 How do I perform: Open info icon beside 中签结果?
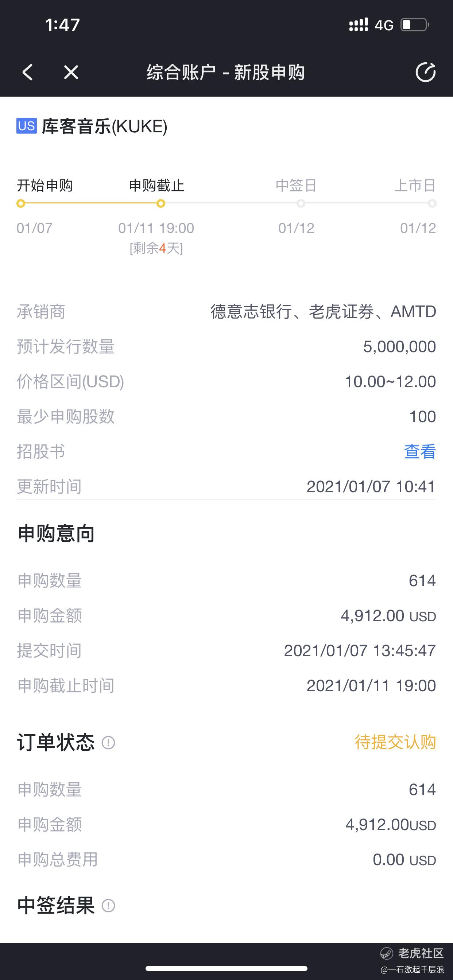[108, 905]
